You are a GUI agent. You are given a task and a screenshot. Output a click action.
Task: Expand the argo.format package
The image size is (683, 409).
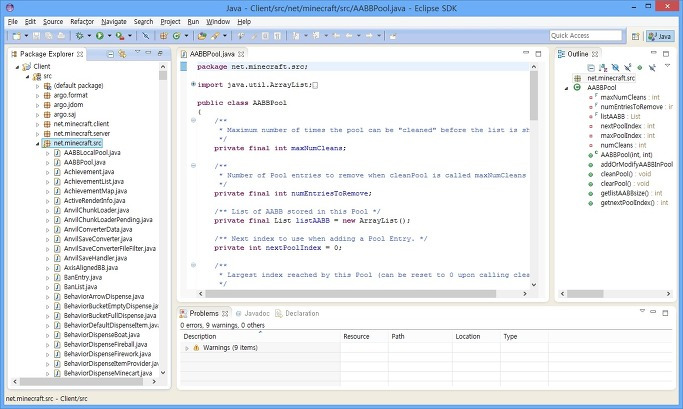pos(37,95)
